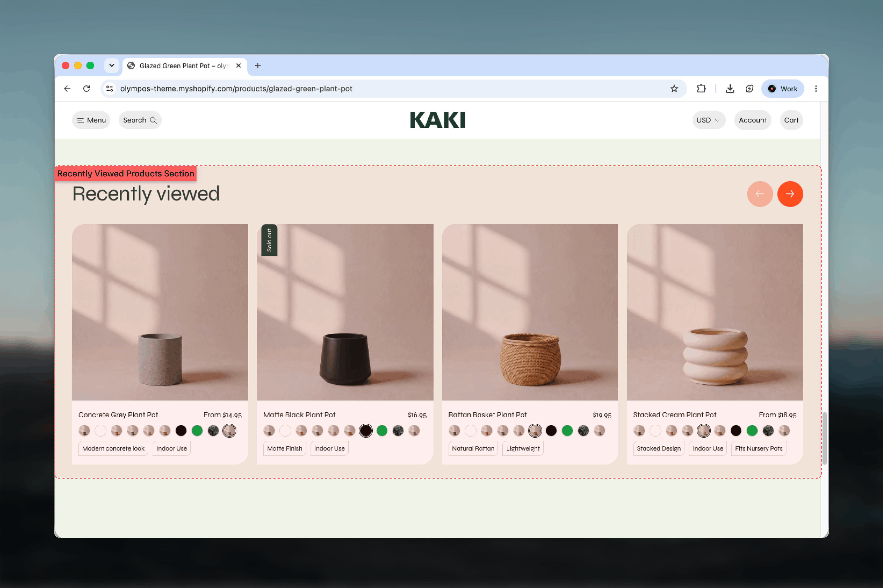Click the performance icon beside downloads

click(749, 88)
